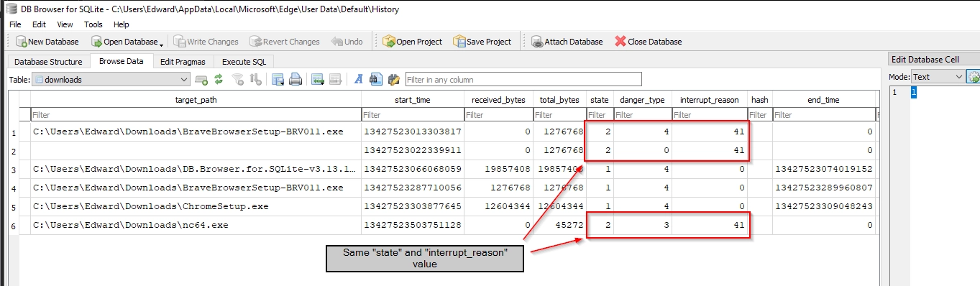Screen dimensions: 980x286
Task: Open the Tools menu
Action: tap(93, 24)
